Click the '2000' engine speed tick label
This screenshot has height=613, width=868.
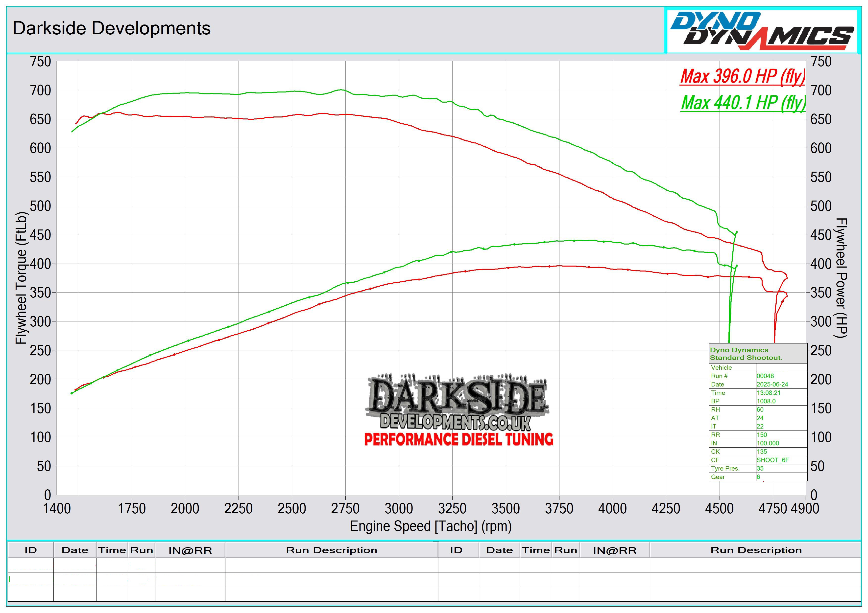tap(185, 508)
